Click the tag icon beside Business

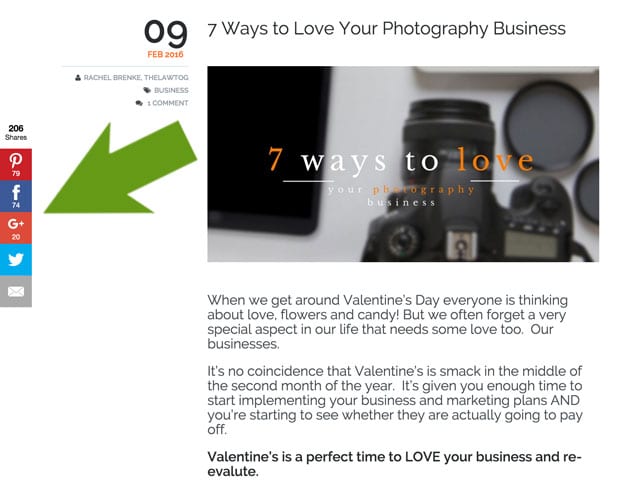(x=147, y=90)
